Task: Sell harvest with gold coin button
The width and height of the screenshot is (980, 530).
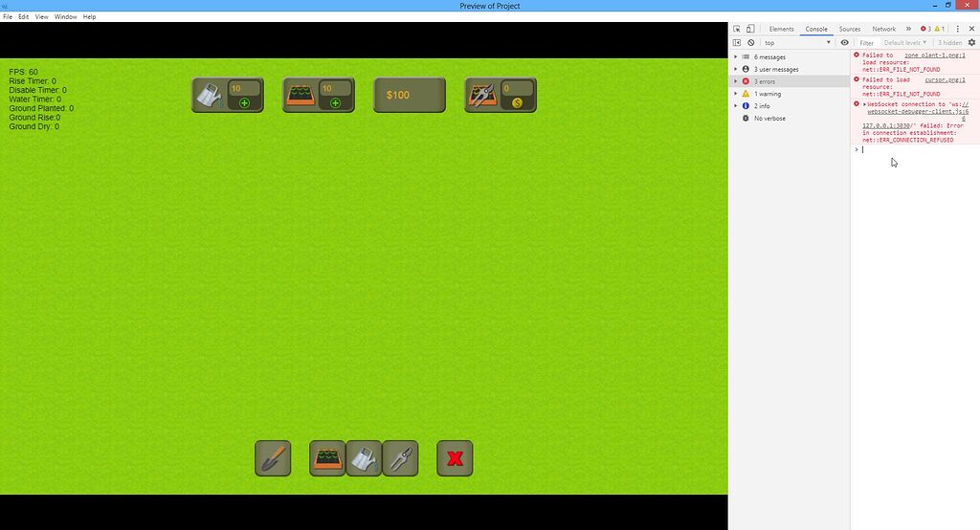Action: pyautogui.click(x=517, y=102)
